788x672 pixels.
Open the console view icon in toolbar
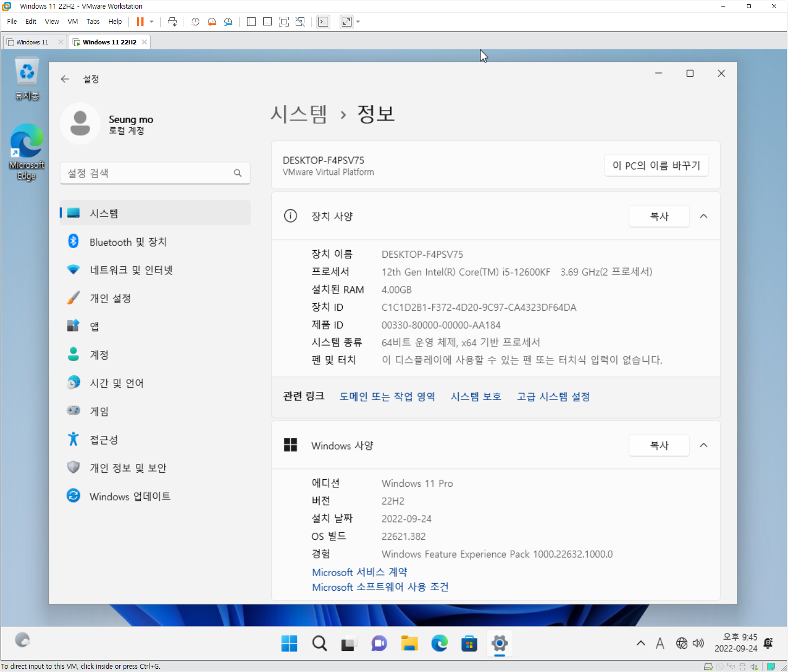[x=323, y=22]
